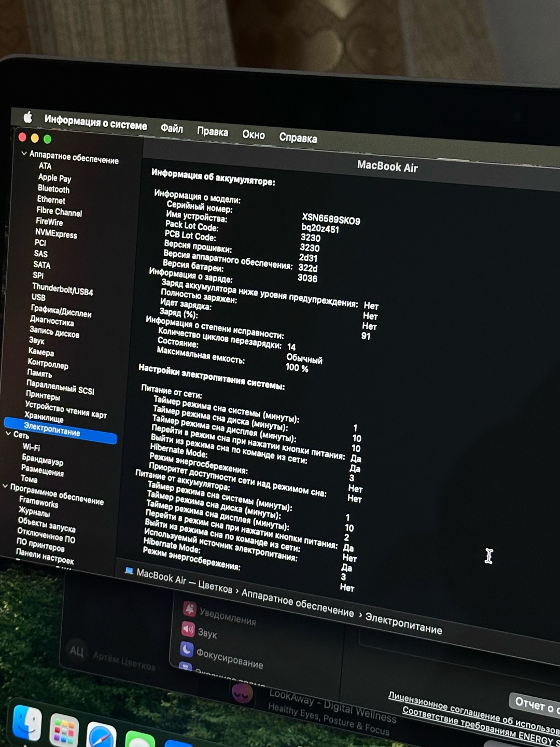Open the Соответствие требованиям ENERGY link
Viewport: 560px width, 747px height.
click(481, 727)
